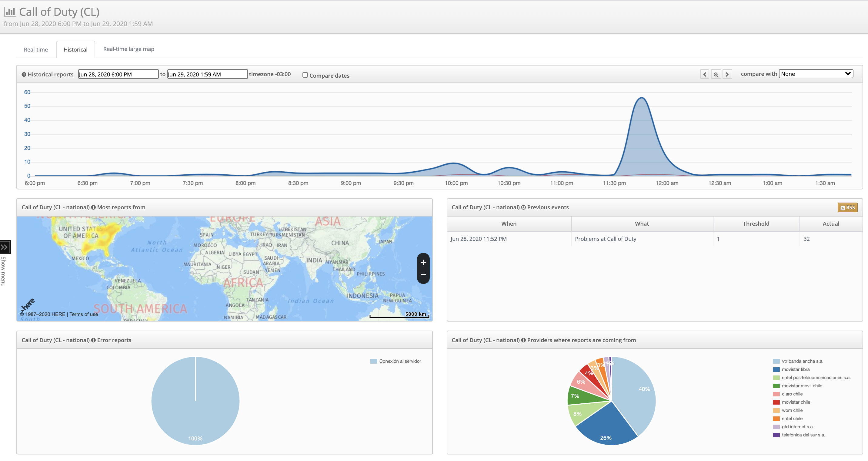Click the Actual column header

[x=831, y=224]
